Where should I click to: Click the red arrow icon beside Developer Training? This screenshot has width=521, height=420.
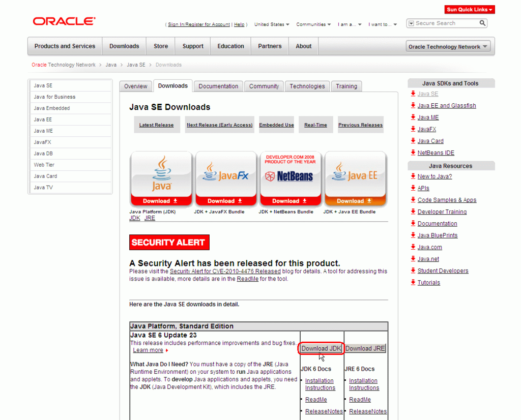point(413,212)
